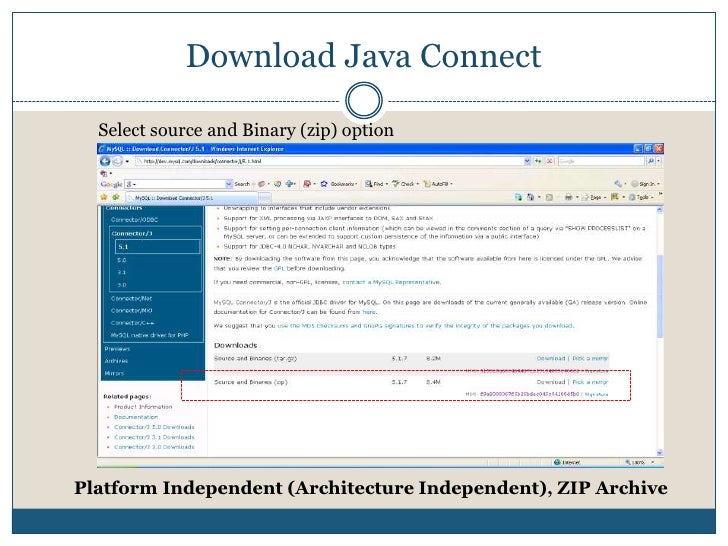Click the page scrollbar up arrow

660,210
